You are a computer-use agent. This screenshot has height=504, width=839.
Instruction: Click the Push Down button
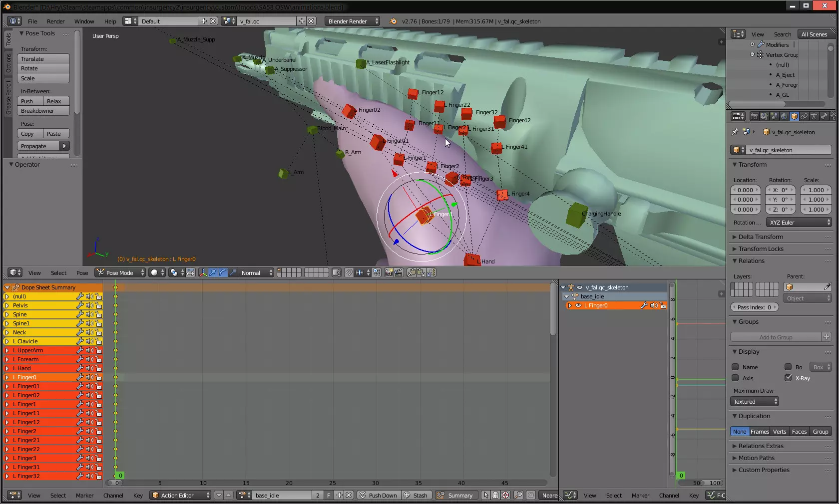pyautogui.click(x=378, y=496)
